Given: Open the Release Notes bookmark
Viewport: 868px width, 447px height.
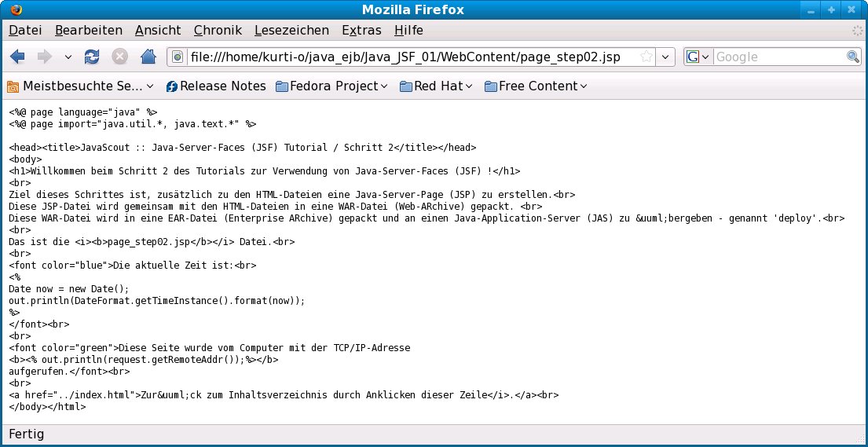Looking at the screenshot, I should tap(215, 86).
